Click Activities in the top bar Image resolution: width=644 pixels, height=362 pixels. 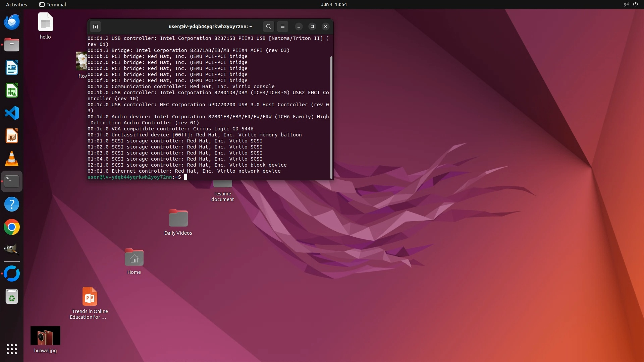pos(16,4)
